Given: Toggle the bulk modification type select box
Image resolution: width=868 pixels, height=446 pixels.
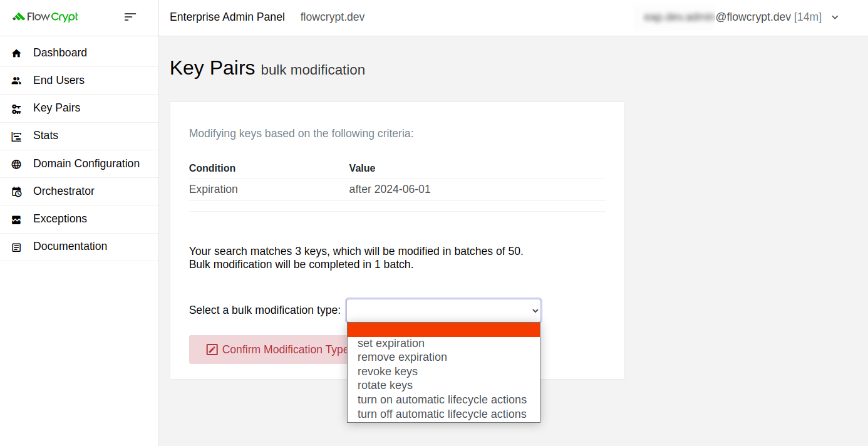Looking at the screenshot, I should 443,310.
